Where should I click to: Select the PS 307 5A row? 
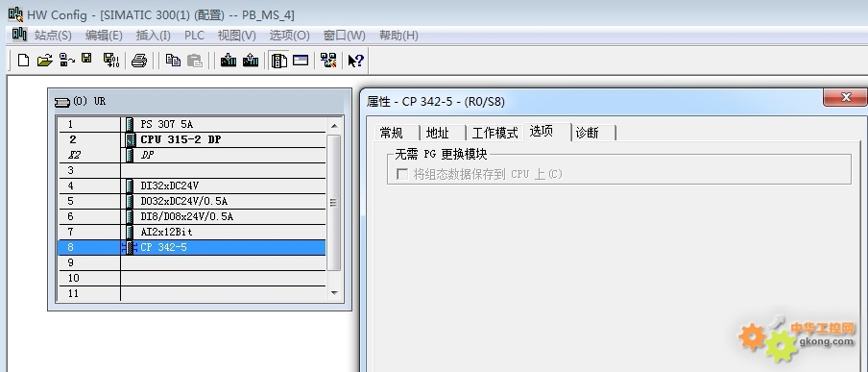click(x=192, y=124)
